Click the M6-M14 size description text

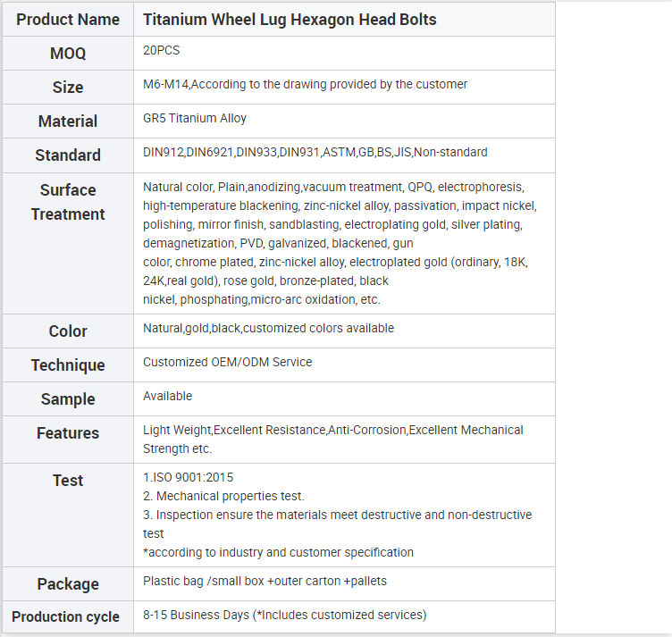[305, 84]
